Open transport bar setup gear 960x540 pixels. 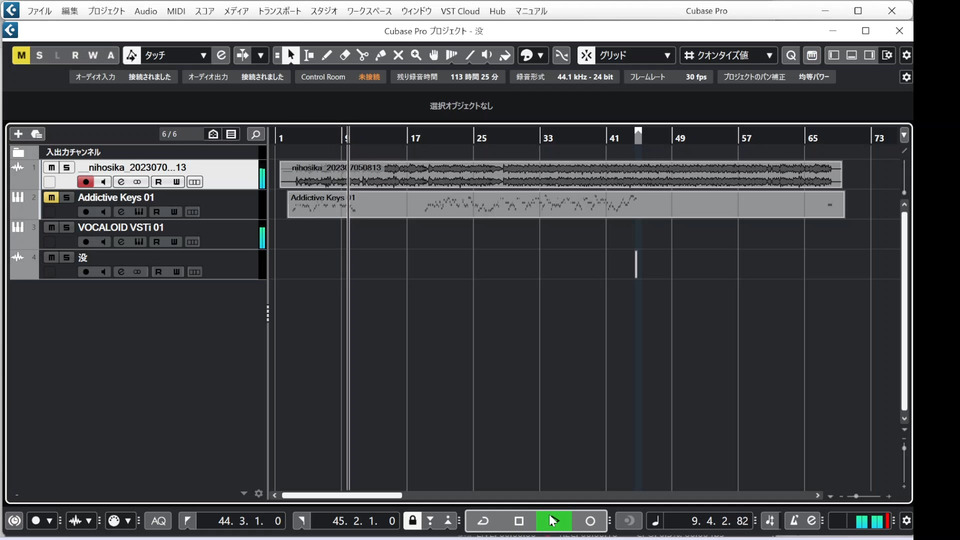[x=906, y=521]
